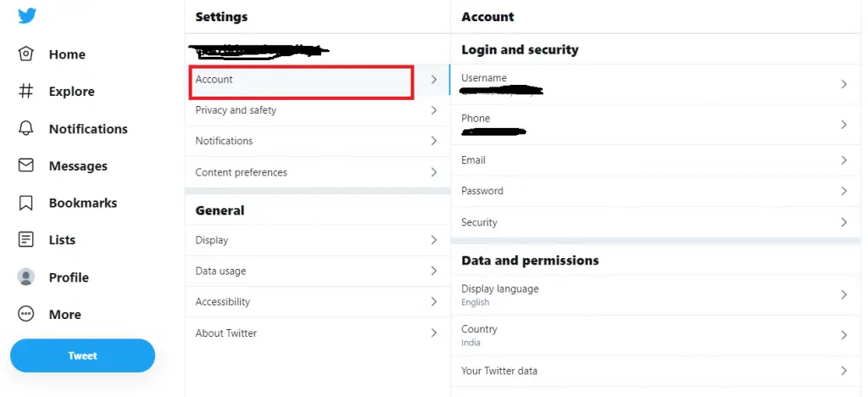
Task: Expand the Content preferences chevron
Action: (x=433, y=172)
